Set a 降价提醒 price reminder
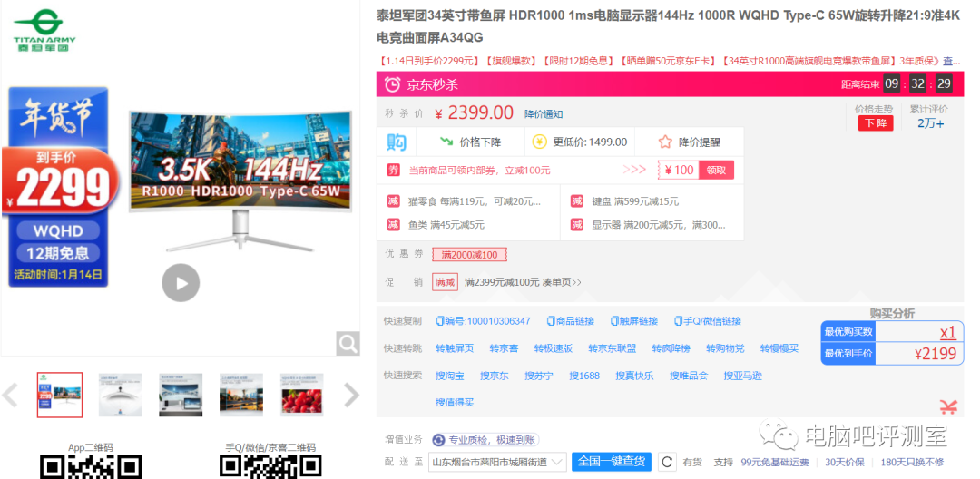The height and width of the screenshot is (479, 980). pos(700,142)
